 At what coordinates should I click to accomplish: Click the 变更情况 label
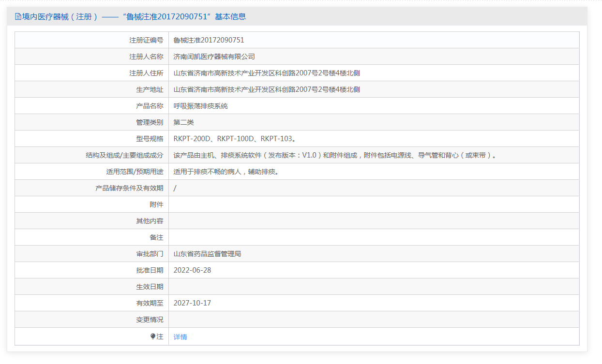coord(150,320)
